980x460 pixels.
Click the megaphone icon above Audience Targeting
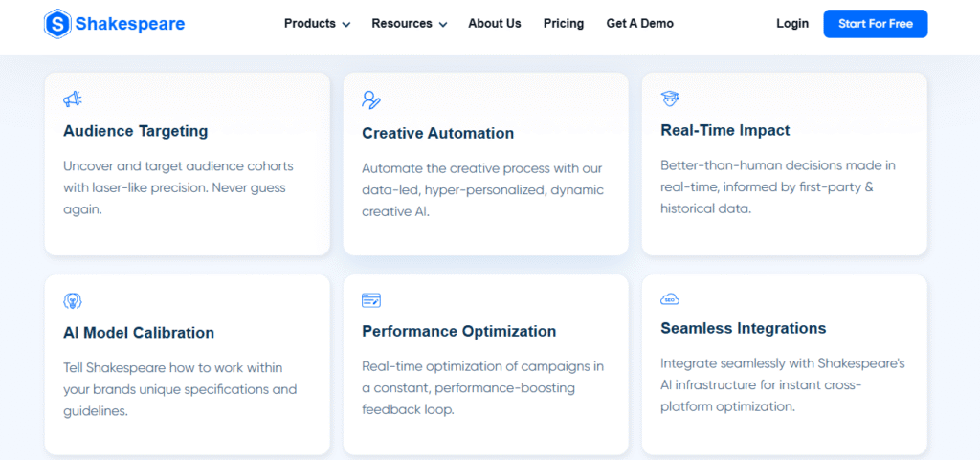pyautogui.click(x=73, y=99)
